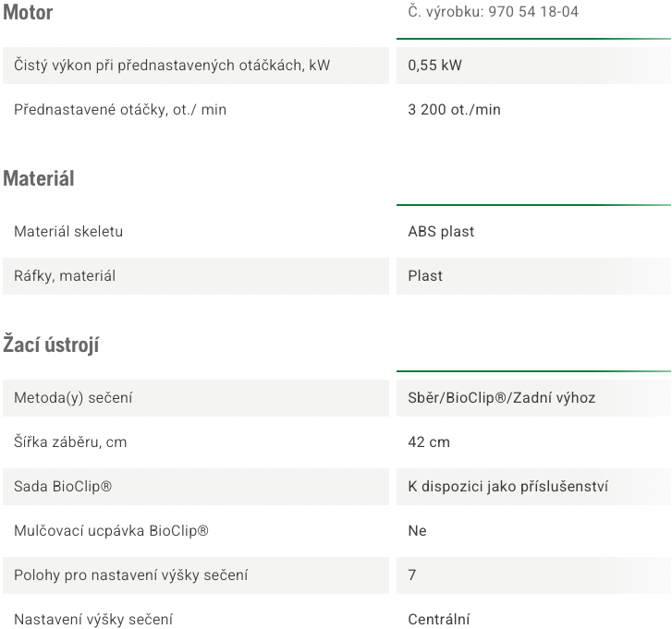Click the Materiál skeletu label

[68, 231]
